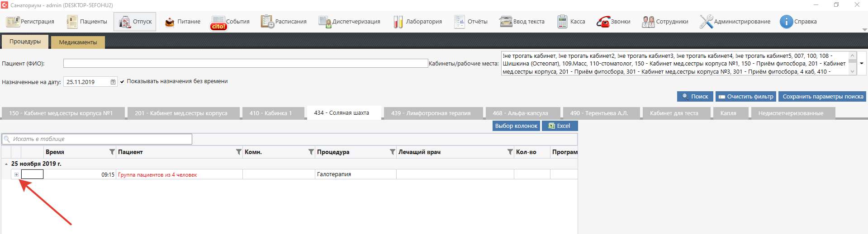Switch to the Медикаменты tab
The width and height of the screenshot is (868, 234).
point(78,42)
